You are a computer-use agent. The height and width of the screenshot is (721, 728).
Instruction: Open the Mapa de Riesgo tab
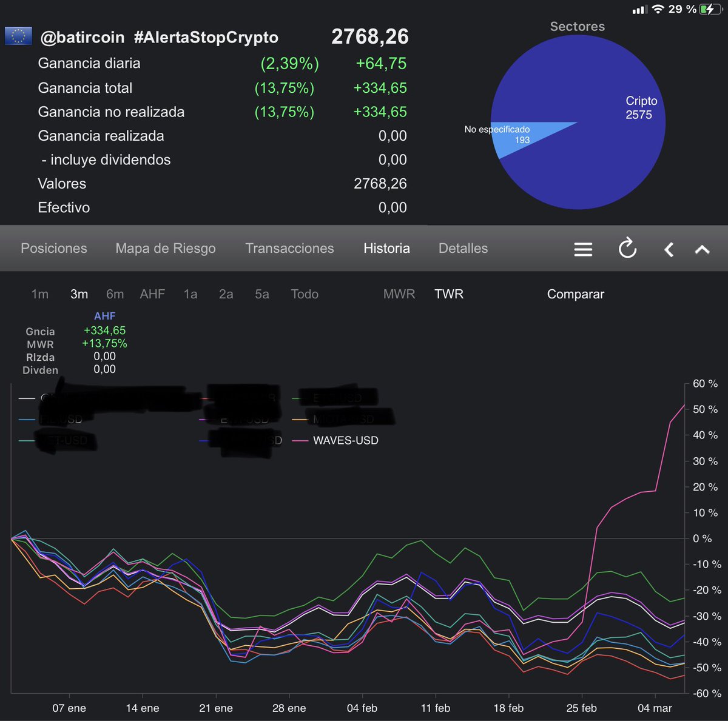[166, 249]
